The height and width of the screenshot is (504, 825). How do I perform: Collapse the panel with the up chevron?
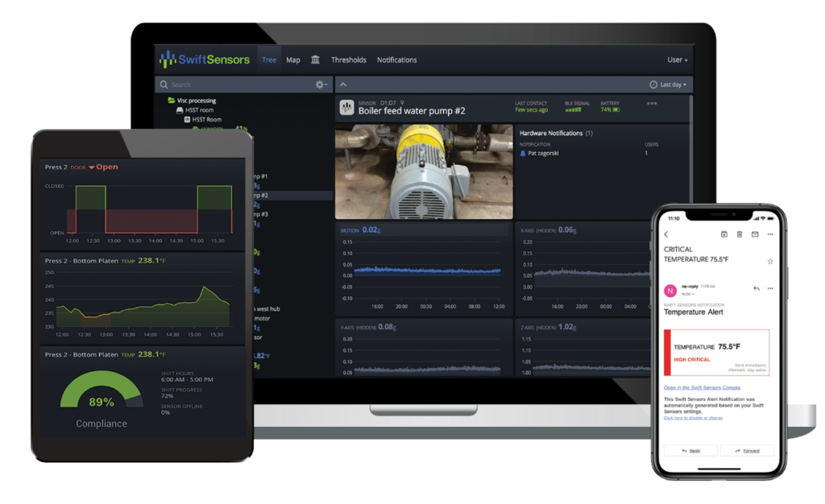click(x=342, y=85)
